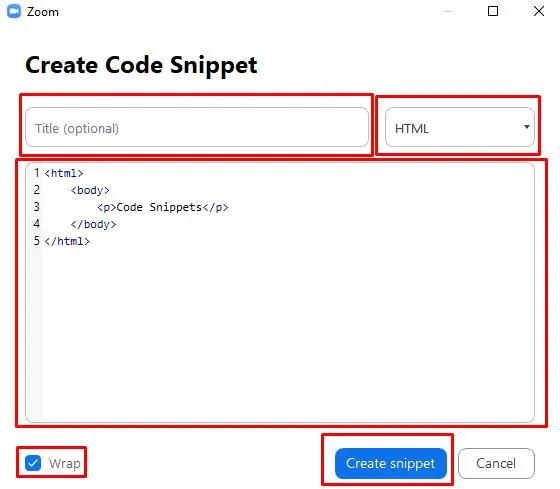Focus the Title (optional) field

tap(197, 127)
